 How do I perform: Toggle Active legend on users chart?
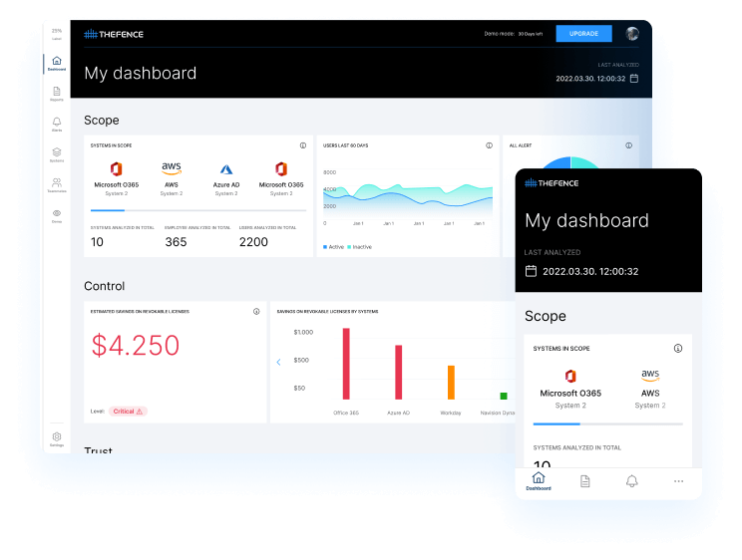(x=334, y=247)
